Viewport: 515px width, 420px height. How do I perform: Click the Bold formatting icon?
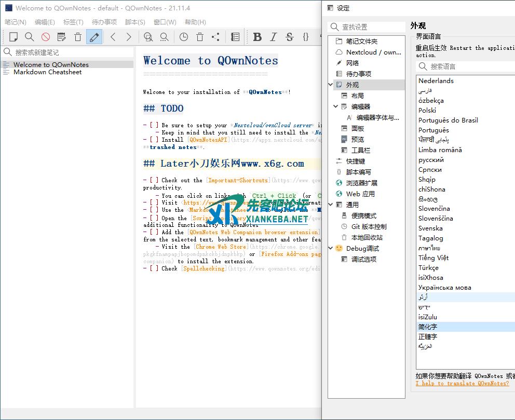257,37
